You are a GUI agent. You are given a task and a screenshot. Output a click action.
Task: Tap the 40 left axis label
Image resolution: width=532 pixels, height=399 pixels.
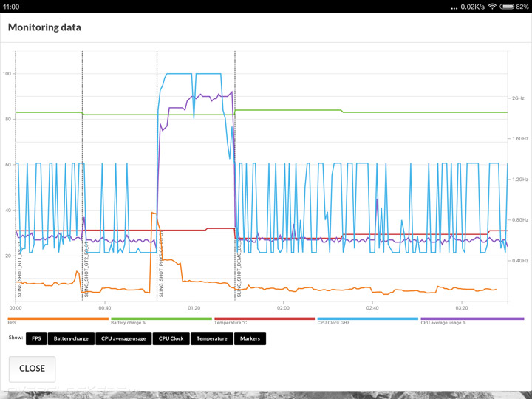8,211
